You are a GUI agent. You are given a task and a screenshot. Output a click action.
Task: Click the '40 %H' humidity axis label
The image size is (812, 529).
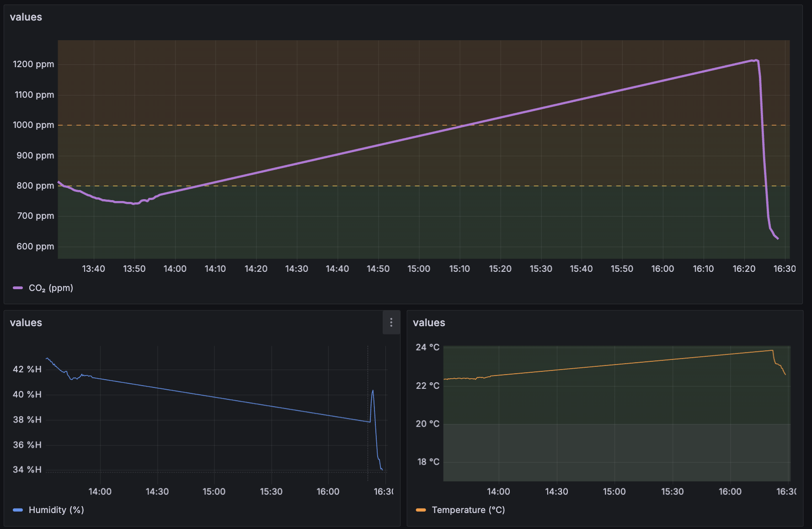27,394
